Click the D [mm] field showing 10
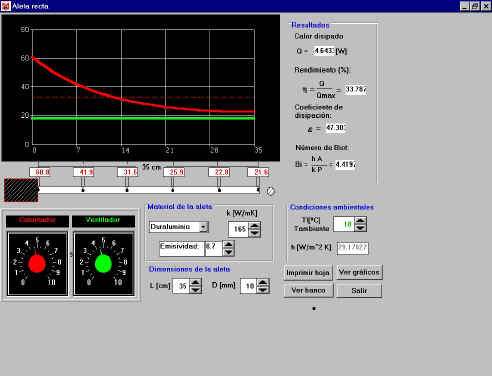The width and height of the screenshot is (492, 376). click(x=249, y=286)
